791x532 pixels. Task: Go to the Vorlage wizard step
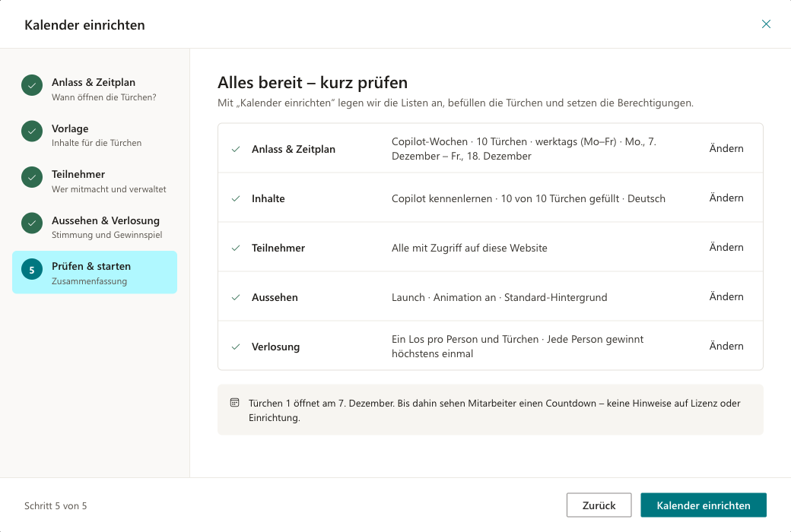pyautogui.click(x=95, y=135)
